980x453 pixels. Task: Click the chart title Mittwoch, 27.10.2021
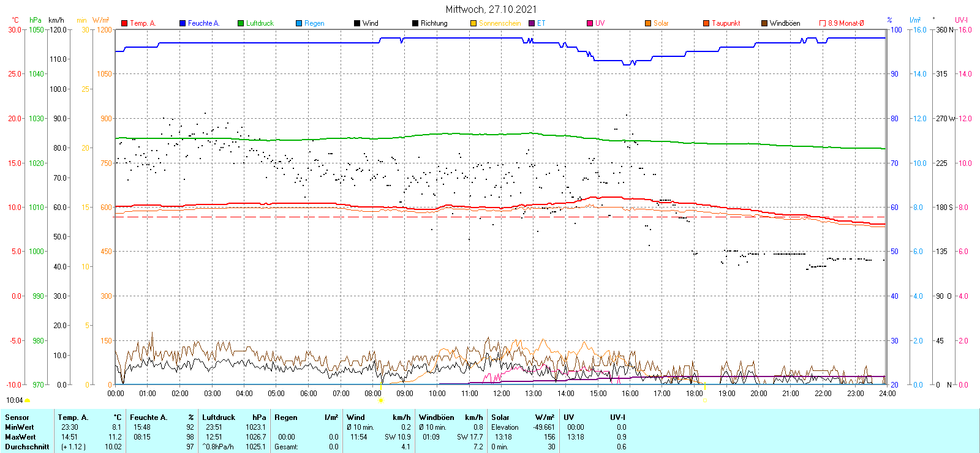click(491, 9)
